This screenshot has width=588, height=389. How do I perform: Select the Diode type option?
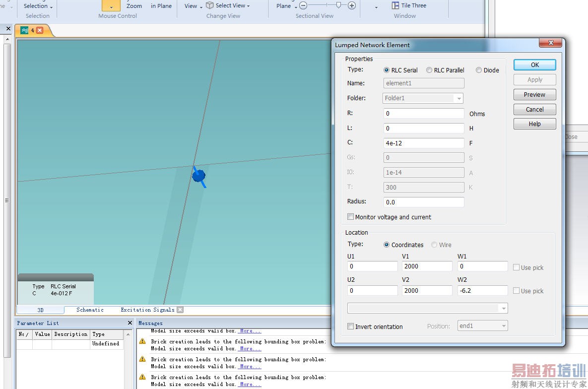(x=479, y=70)
